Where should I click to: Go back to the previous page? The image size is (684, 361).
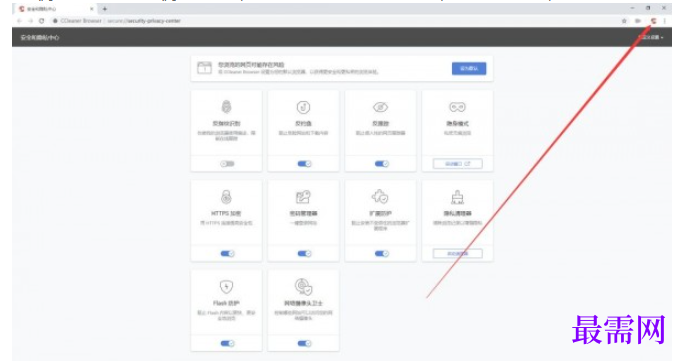pos(19,20)
